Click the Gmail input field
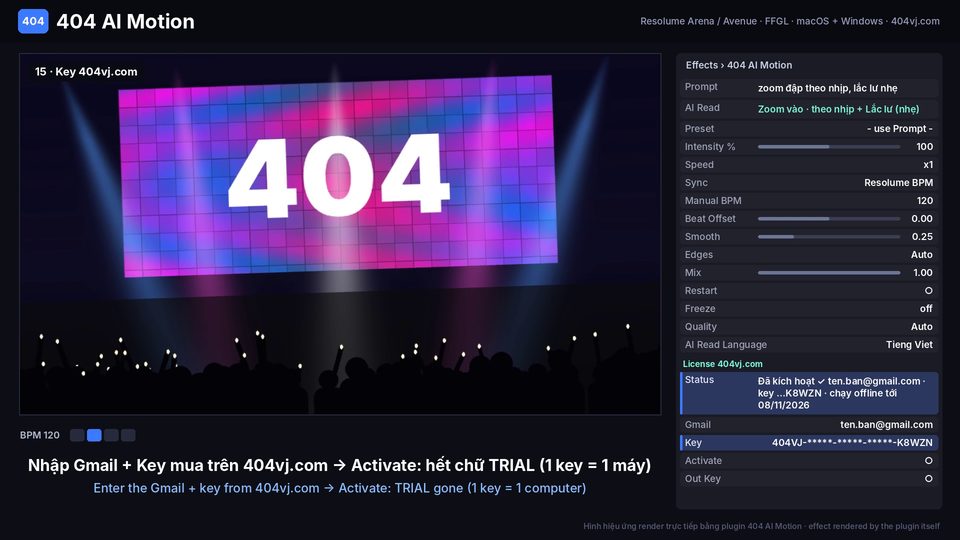 click(809, 424)
